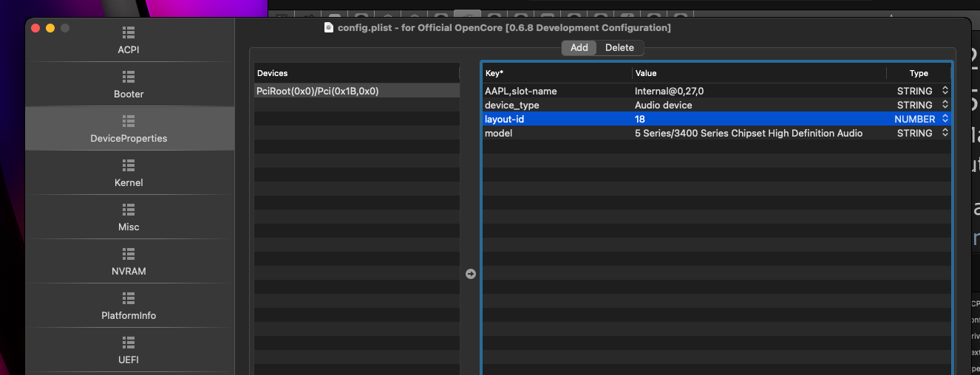Click the Audio device value
This screenshot has width=980, height=375.
[x=664, y=105]
